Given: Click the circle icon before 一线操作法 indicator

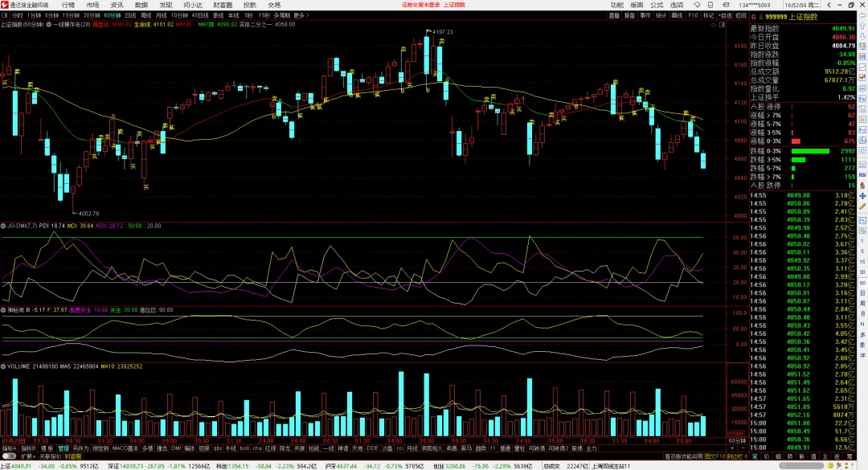Looking at the screenshot, I should 49,25.
